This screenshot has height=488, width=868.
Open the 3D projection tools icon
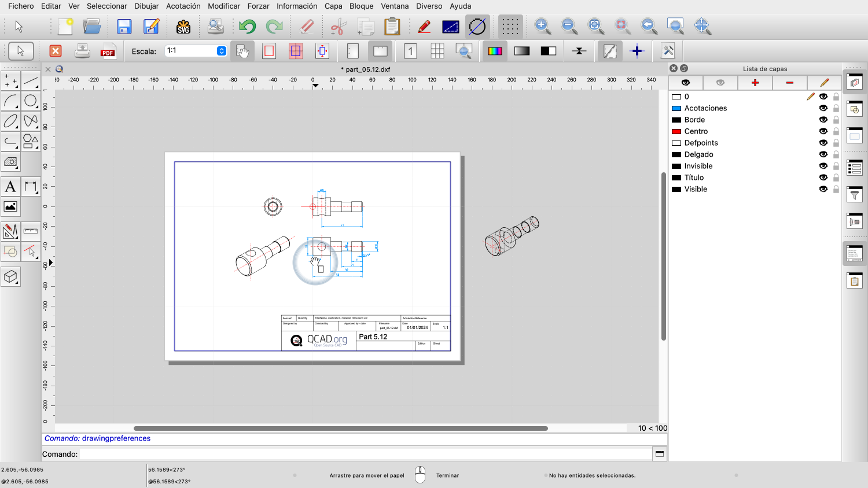click(x=10, y=277)
